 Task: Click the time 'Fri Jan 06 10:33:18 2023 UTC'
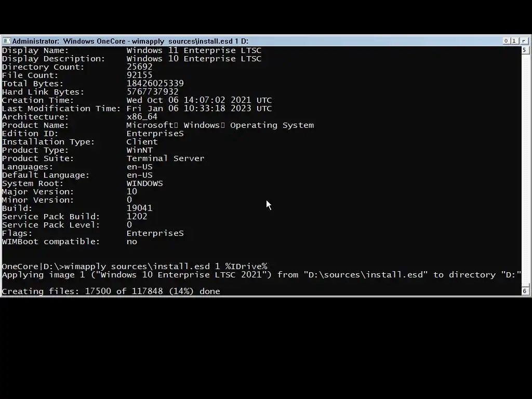click(x=199, y=109)
